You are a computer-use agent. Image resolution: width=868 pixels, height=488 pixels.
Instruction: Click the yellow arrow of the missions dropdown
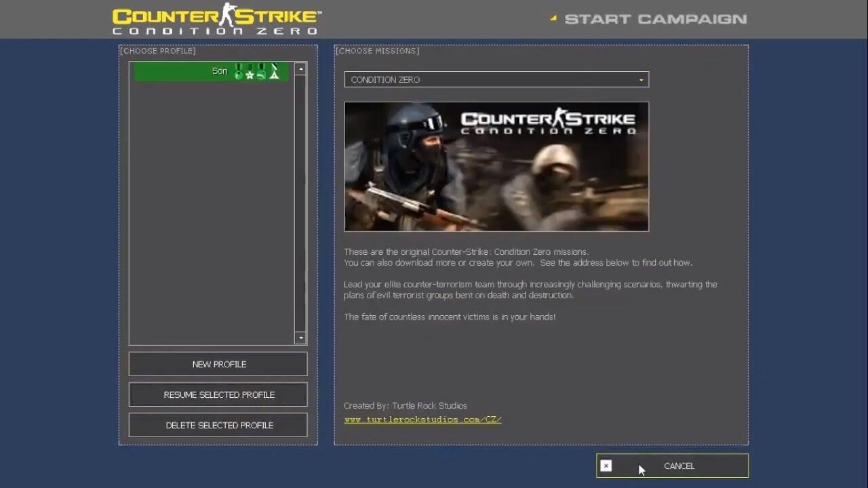(641, 80)
